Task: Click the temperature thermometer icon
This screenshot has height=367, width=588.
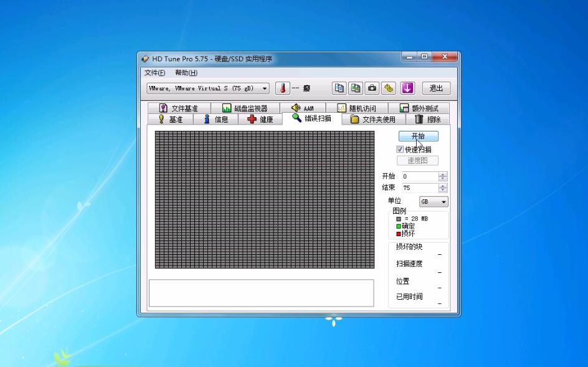Action: click(x=283, y=88)
